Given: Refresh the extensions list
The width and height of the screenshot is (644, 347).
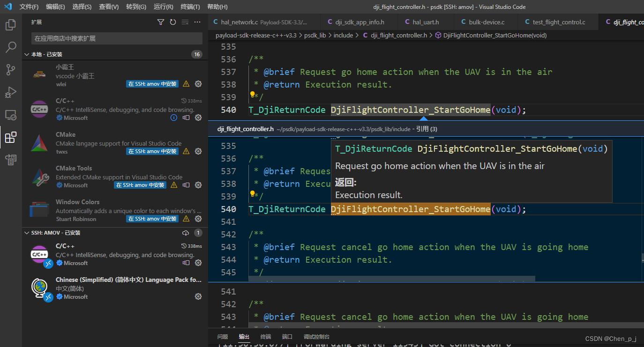Looking at the screenshot, I should pyautogui.click(x=173, y=22).
